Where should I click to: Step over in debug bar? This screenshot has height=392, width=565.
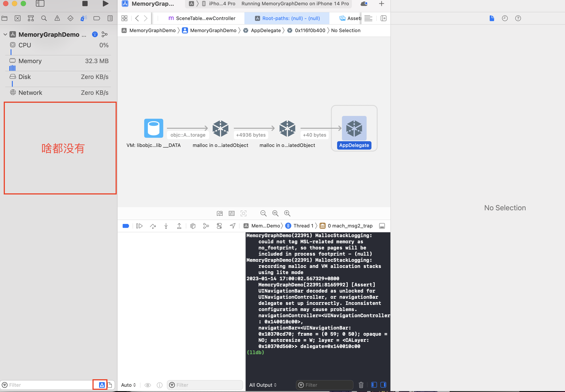tap(153, 226)
